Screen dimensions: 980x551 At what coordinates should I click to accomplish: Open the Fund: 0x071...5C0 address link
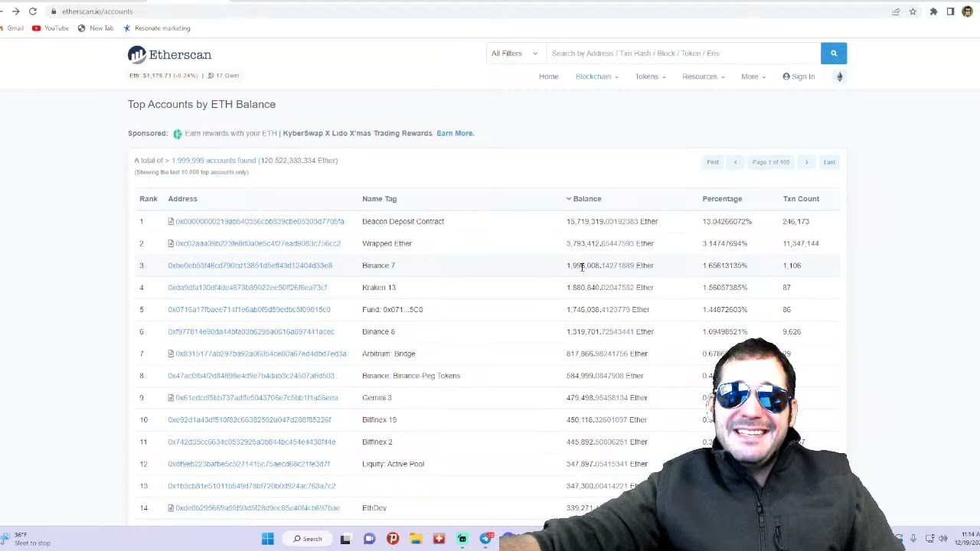click(249, 310)
